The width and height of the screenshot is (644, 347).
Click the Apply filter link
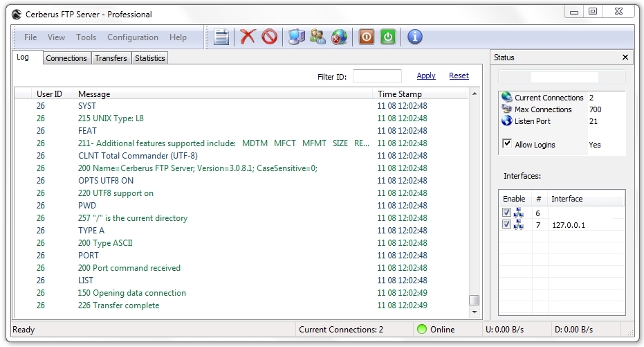click(426, 75)
